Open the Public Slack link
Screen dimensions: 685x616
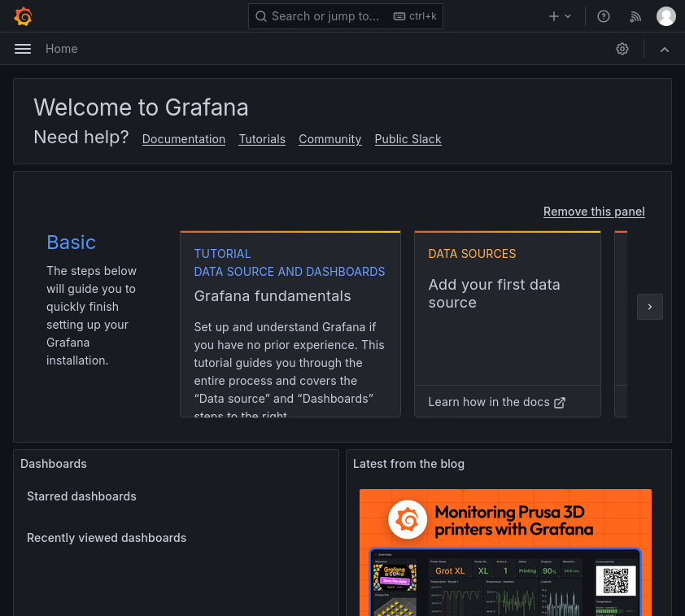[408, 139]
